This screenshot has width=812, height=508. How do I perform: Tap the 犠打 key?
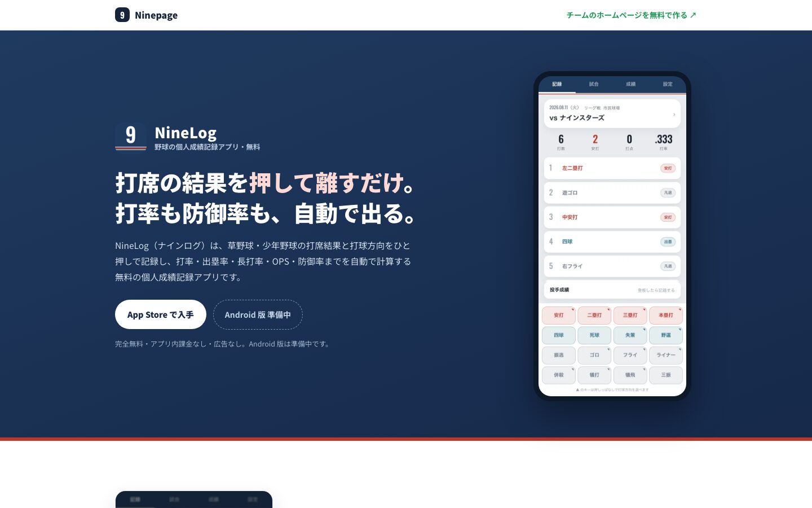tap(594, 375)
